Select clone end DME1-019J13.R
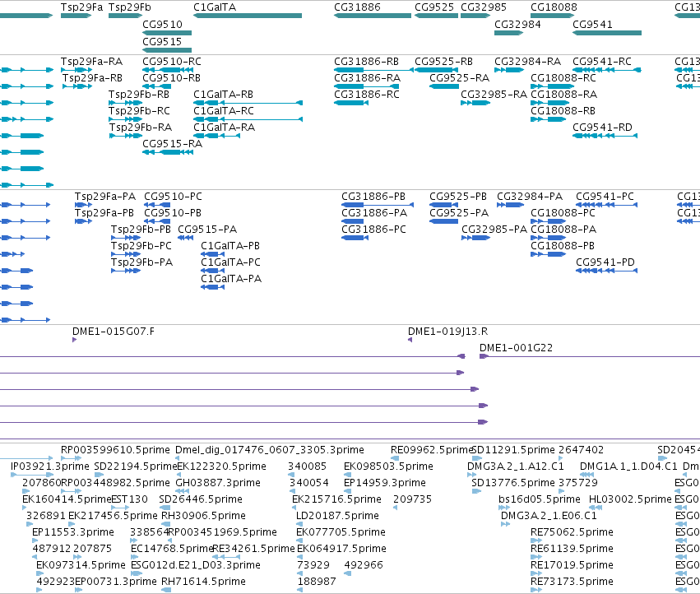700x594 pixels. tap(447, 332)
